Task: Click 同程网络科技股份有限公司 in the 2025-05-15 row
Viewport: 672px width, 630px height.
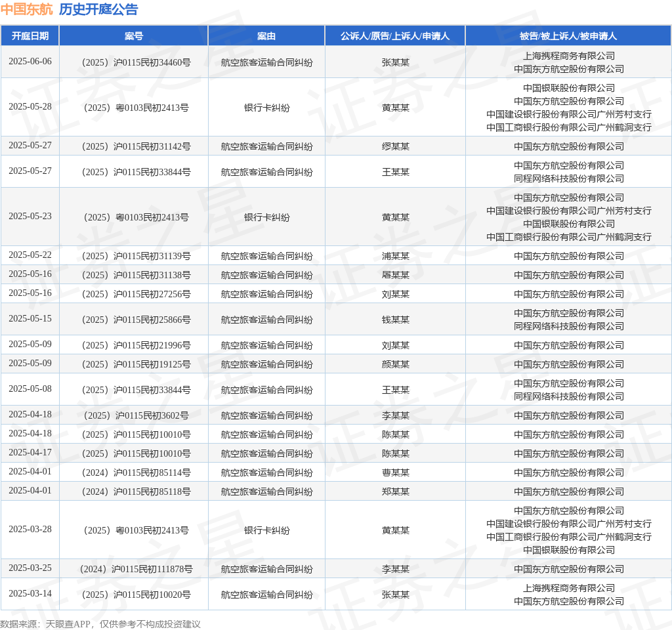Action: point(569,327)
